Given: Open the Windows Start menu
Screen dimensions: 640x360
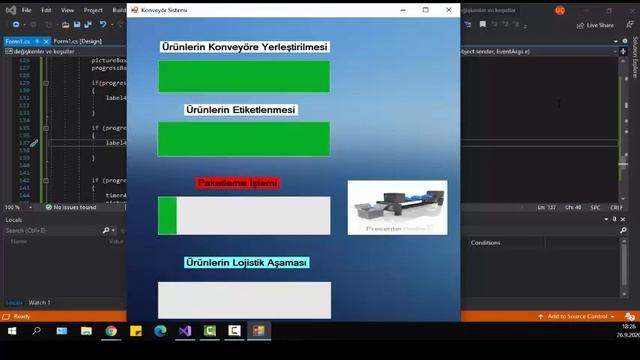Looking at the screenshot, I should click(x=12, y=331).
